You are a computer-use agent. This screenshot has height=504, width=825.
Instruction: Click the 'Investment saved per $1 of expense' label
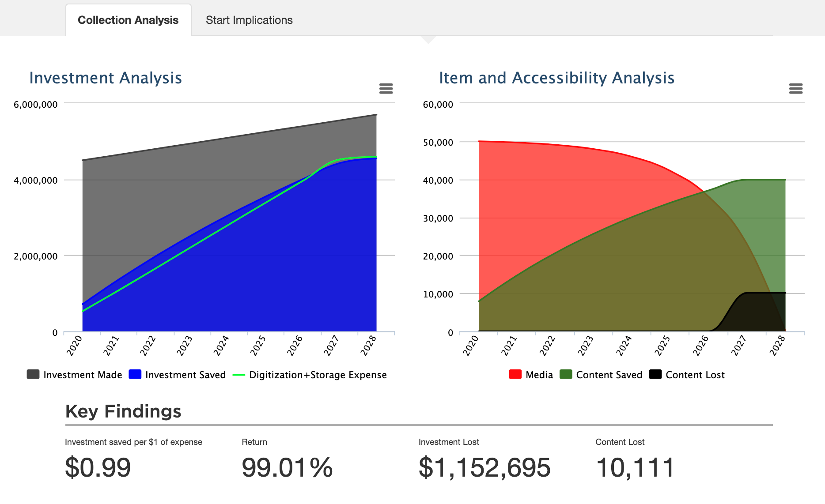pyautogui.click(x=133, y=442)
